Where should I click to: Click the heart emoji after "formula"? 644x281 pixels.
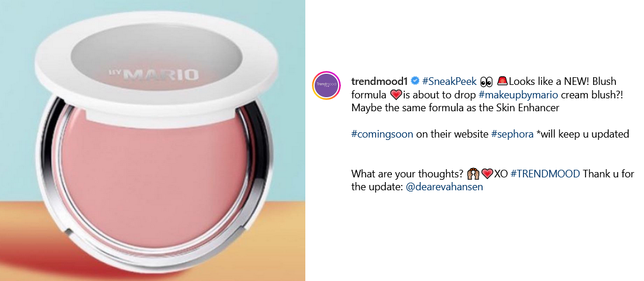395,95
